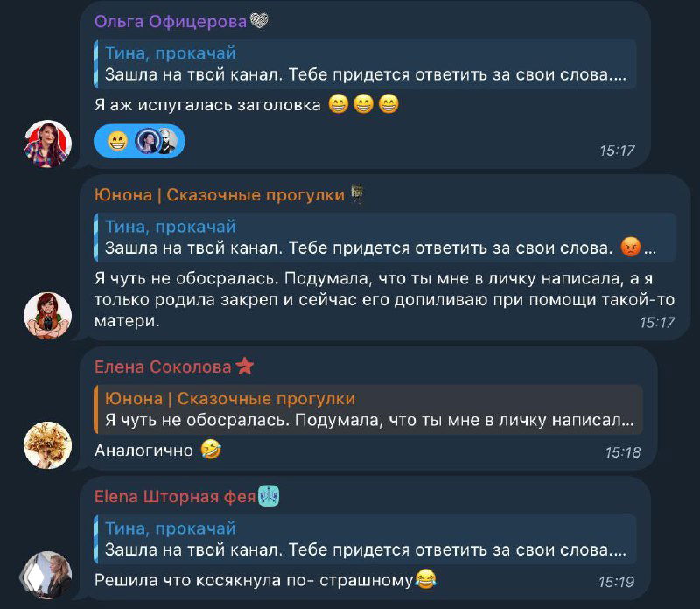Viewport: 700px width, 609px height.
Task: Toggle the grinning emoji reaction on Ольга's message
Action: pos(118,142)
